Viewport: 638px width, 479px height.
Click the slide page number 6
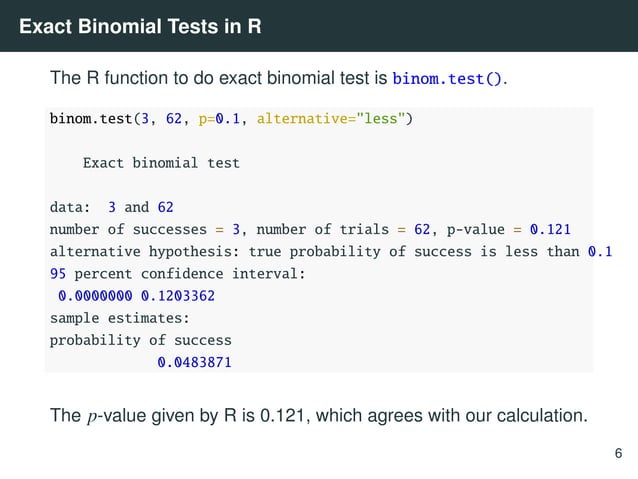click(x=618, y=455)
